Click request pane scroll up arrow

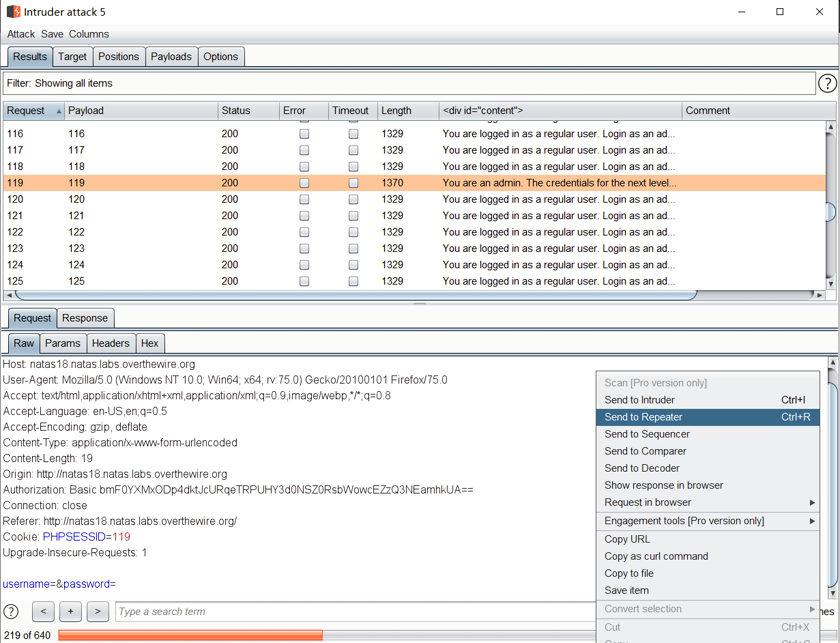coord(833,362)
